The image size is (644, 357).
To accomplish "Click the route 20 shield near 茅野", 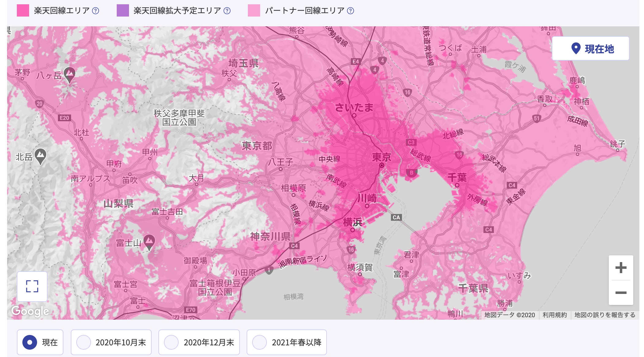I will click(39, 104).
